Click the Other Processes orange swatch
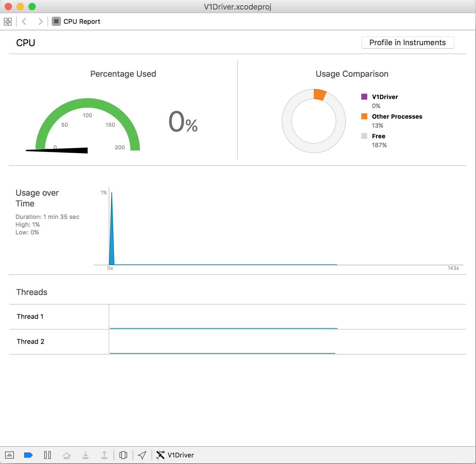This screenshot has width=476, height=464. (364, 116)
